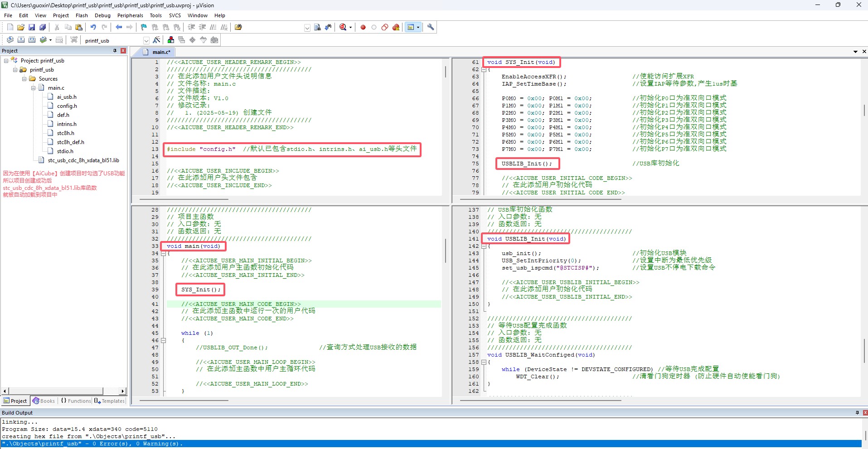Create a new file with toolbar icon
868x449 pixels.
[10, 27]
